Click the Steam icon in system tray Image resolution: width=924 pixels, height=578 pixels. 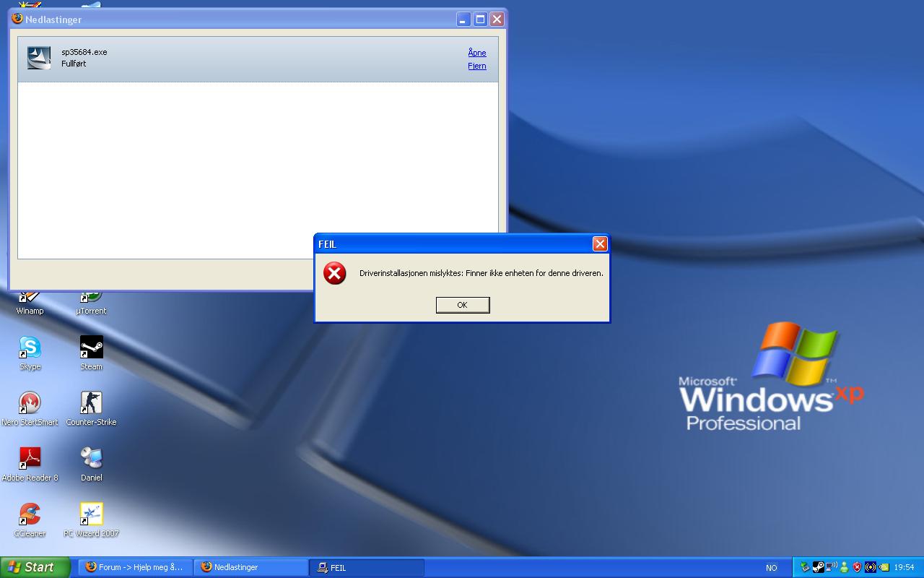point(819,567)
